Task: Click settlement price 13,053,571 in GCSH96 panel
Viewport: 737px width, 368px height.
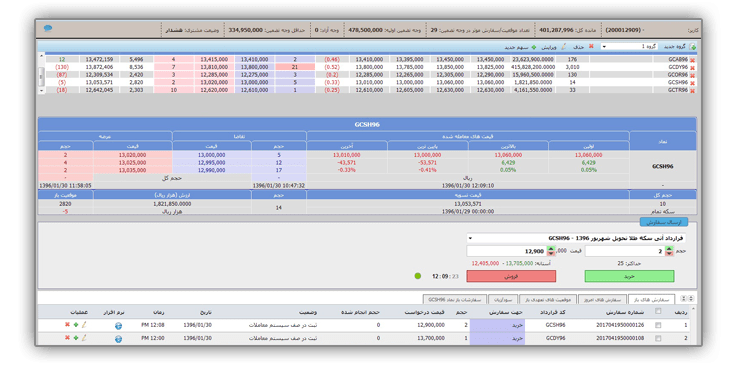Action: (x=468, y=204)
